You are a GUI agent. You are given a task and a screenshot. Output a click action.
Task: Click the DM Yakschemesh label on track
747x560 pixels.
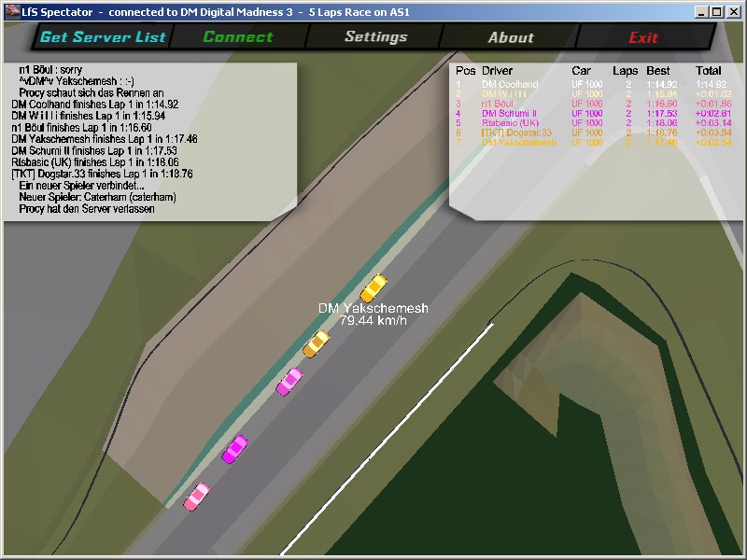pos(373,308)
